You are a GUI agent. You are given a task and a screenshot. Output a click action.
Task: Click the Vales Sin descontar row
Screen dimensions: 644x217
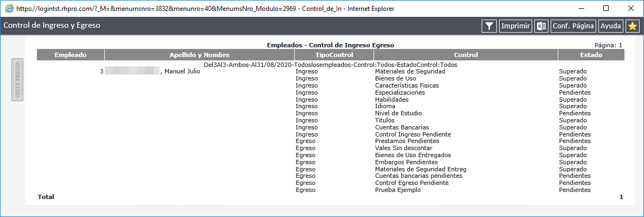tap(404, 148)
